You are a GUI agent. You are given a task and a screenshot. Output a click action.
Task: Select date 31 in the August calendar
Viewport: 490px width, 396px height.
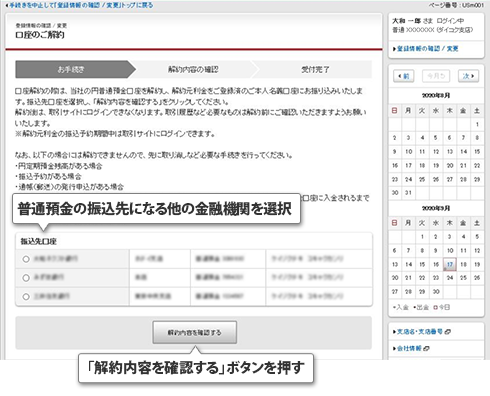pyautogui.click(x=409, y=193)
